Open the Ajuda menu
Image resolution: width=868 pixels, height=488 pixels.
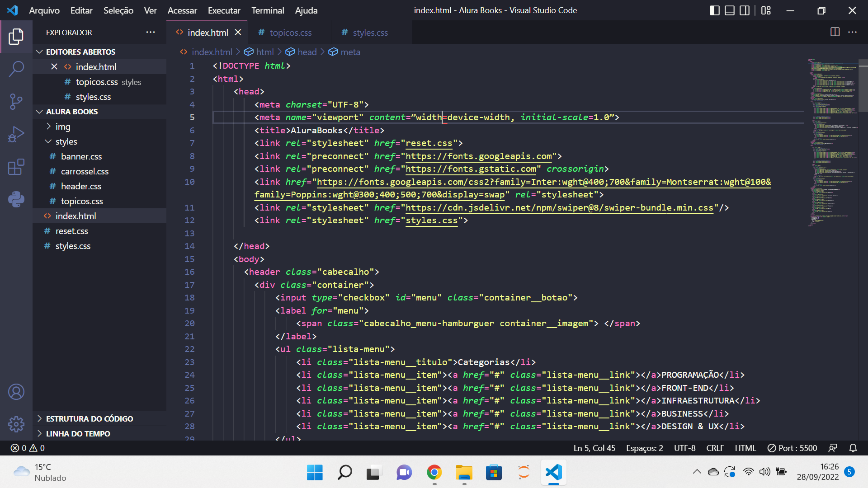tap(306, 10)
